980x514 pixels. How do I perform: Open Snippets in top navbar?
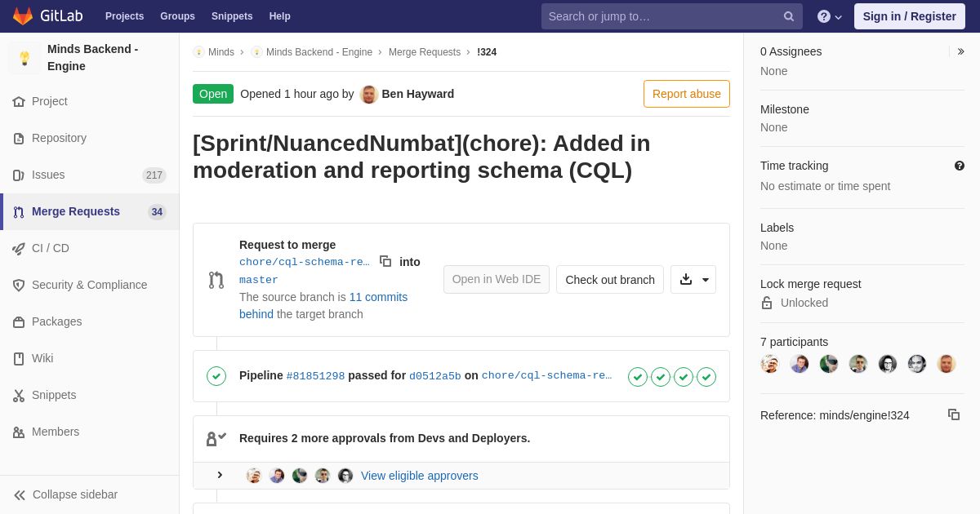tap(232, 16)
